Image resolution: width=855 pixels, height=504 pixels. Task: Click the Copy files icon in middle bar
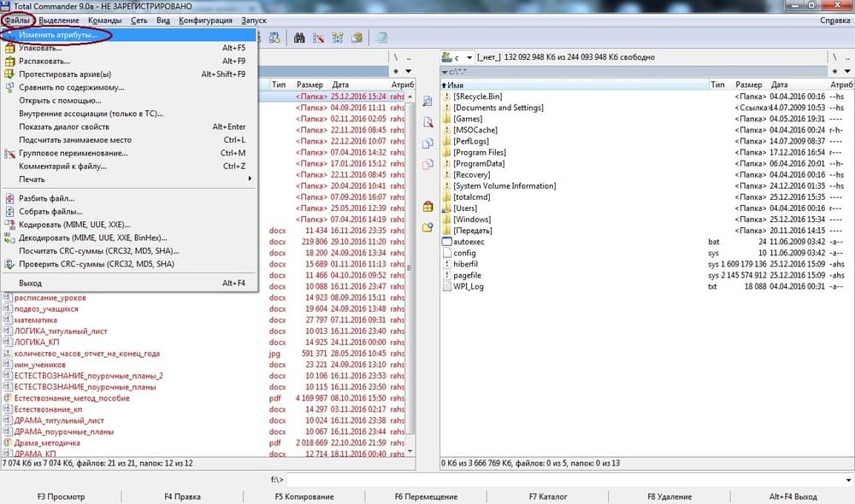coord(428,144)
